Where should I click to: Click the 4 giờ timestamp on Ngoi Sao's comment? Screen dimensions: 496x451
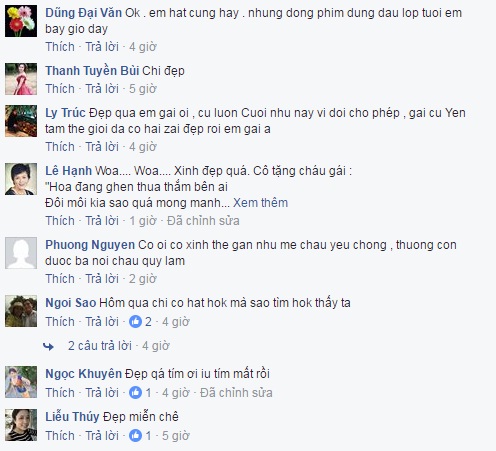point(176,322)
